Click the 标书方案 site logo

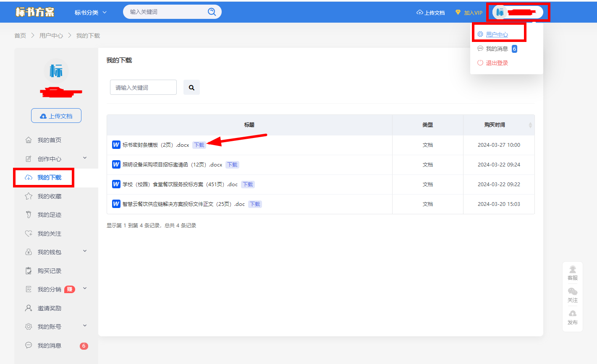point(35,12)
